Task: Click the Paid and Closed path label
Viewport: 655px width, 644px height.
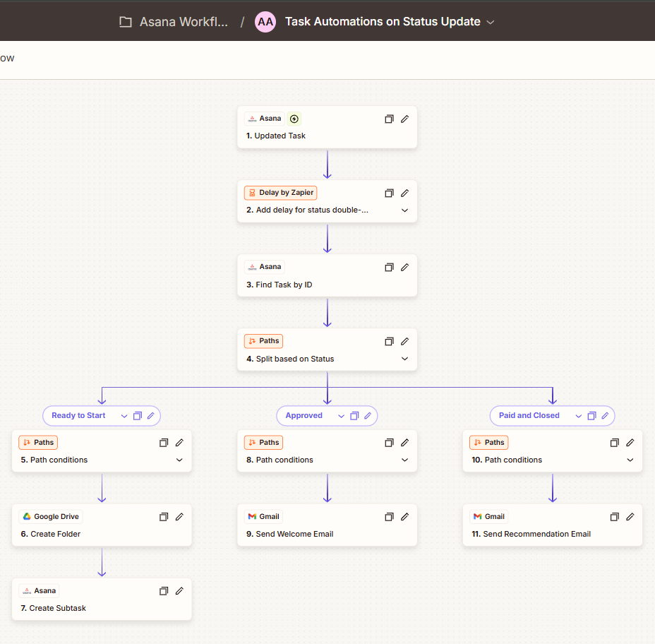Action: point(531,416)
